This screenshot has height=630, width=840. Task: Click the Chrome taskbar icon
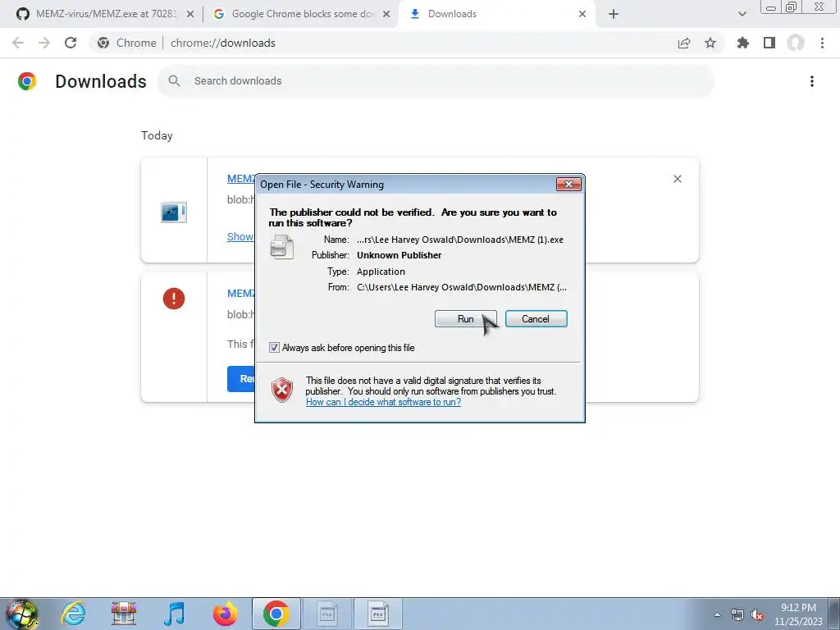point(276,614)
